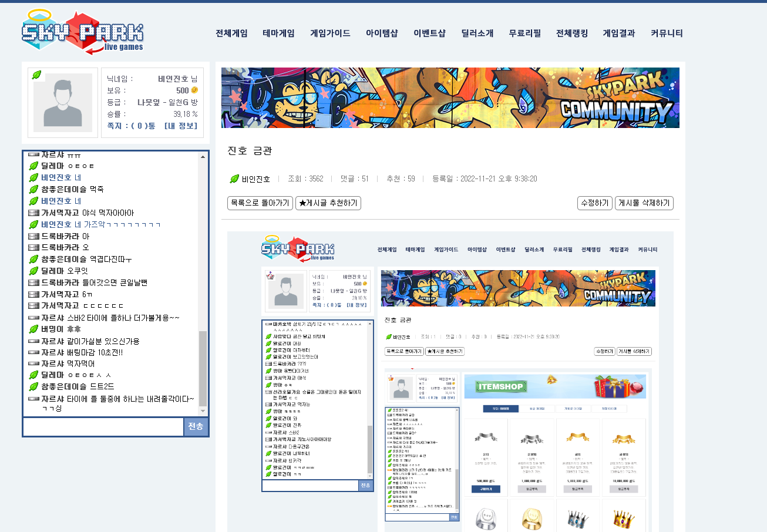
Task: Open the 무료리필 menu
Action: [x=524, y=33]
